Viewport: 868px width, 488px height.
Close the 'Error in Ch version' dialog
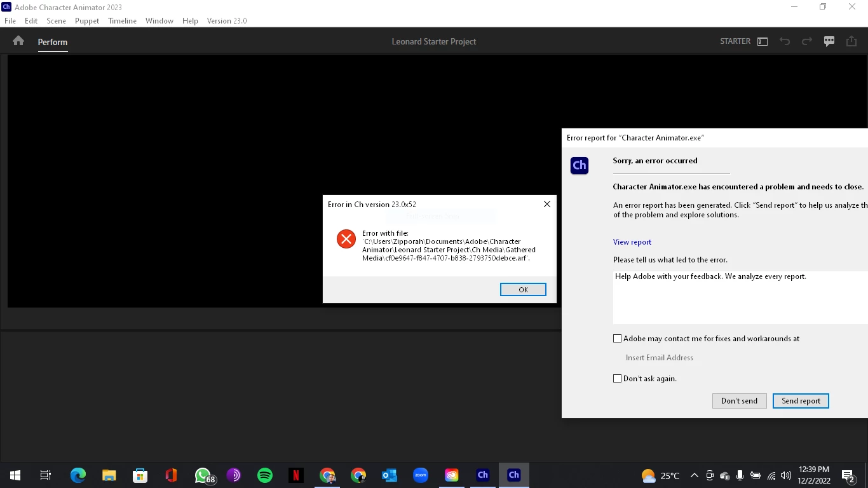coord(546,204)
